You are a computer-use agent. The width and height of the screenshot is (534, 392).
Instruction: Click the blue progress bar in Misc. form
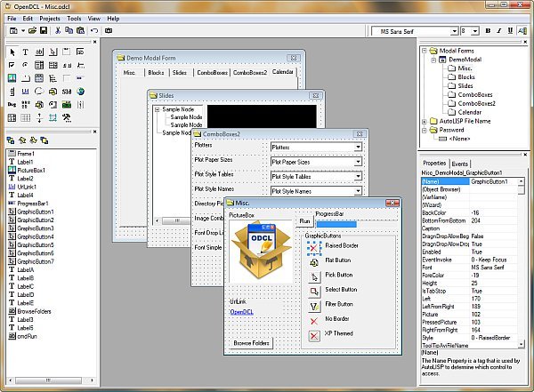(336, 224)
